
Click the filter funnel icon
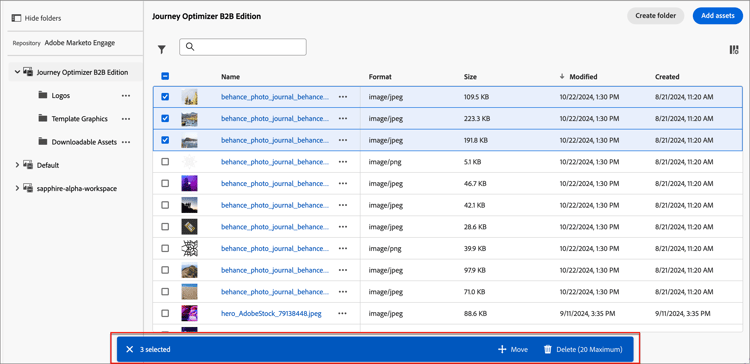162,49
